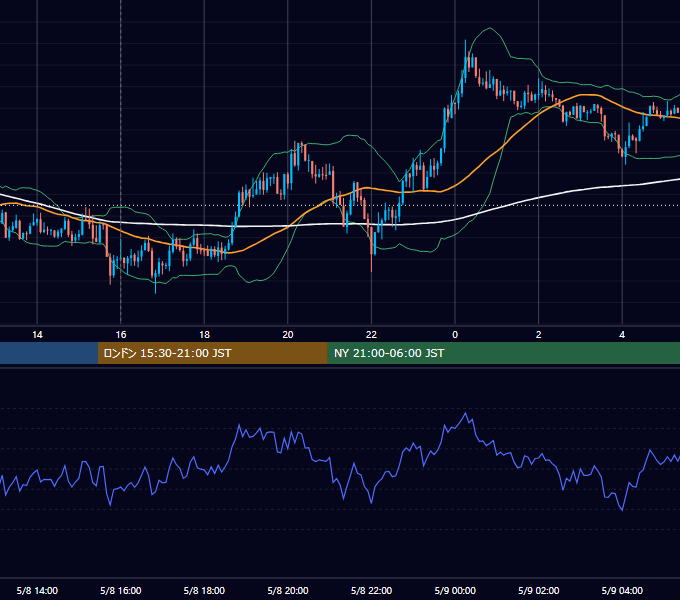Image resolution: width=680 pixels, height=600 pixels.
Task: Click the 5/9 00:00 lower axis label
Action: point(455,590)
